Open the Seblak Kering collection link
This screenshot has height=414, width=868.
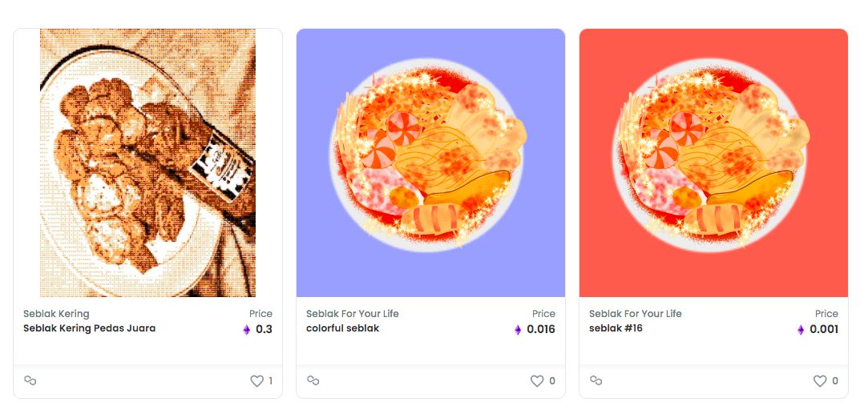56,314
